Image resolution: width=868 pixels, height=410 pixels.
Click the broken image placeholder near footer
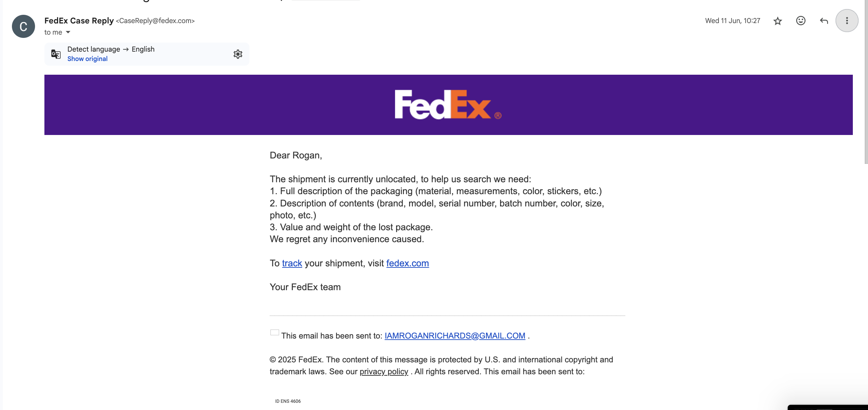(275, 333)
